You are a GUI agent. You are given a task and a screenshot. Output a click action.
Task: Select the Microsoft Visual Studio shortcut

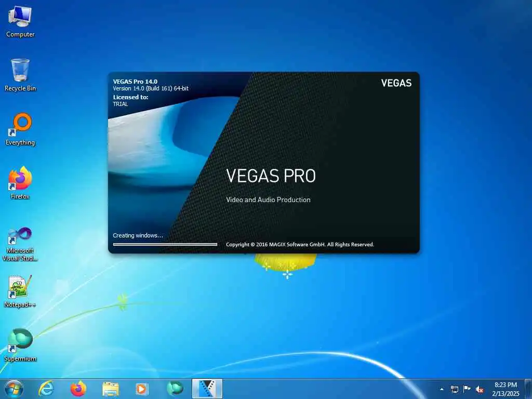click(20, 244)
